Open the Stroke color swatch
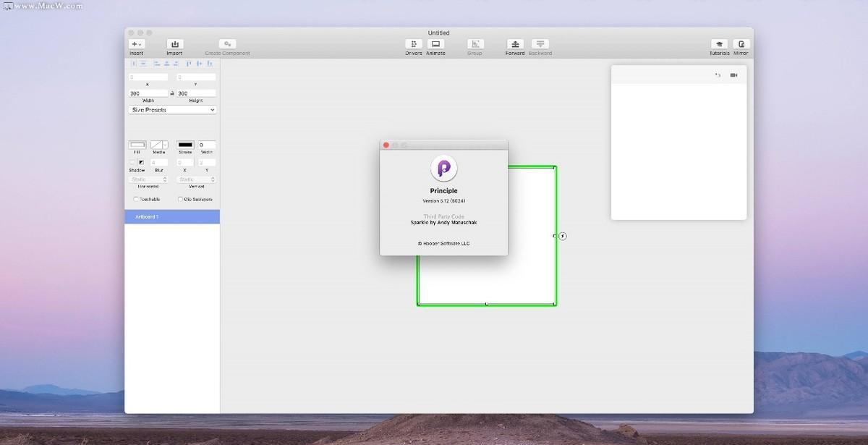The height and width of the screenshot is (445, 868). pos(185,145)
